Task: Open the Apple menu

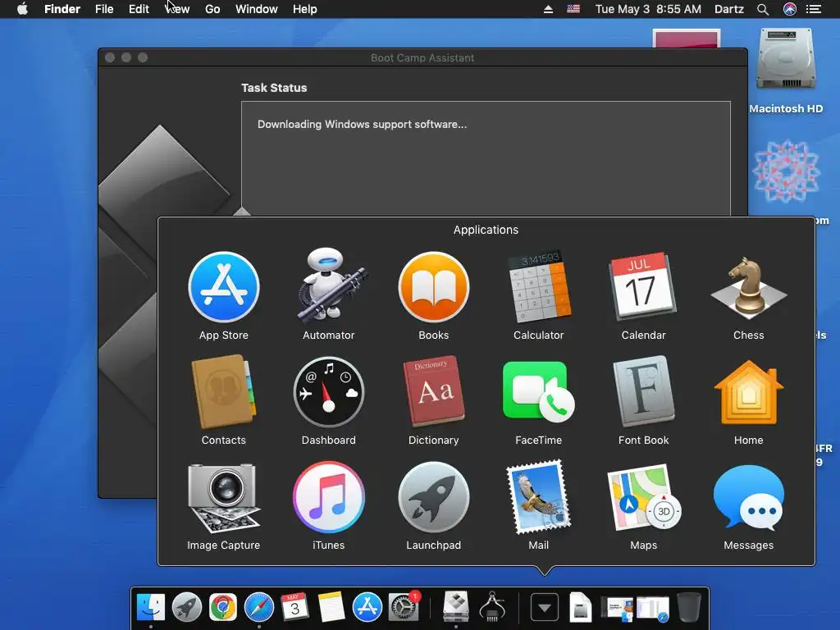Action: pos(22,9)
